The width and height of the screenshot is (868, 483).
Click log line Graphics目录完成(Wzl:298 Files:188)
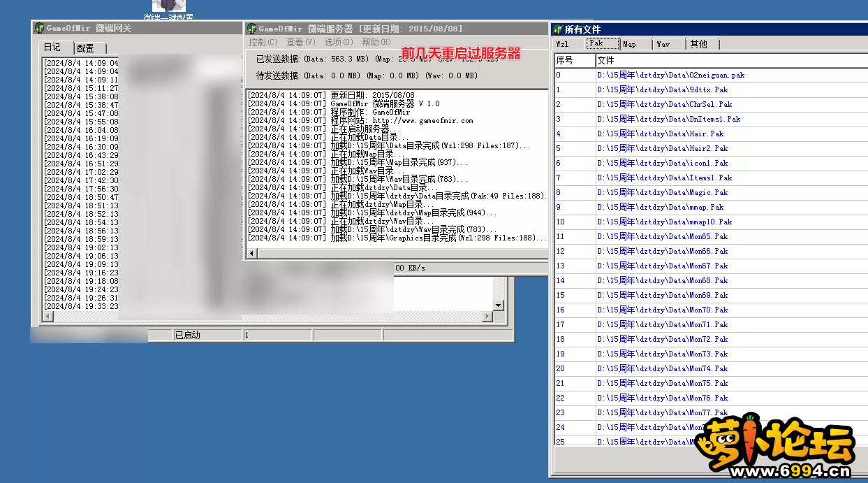[x=398, y=238]
